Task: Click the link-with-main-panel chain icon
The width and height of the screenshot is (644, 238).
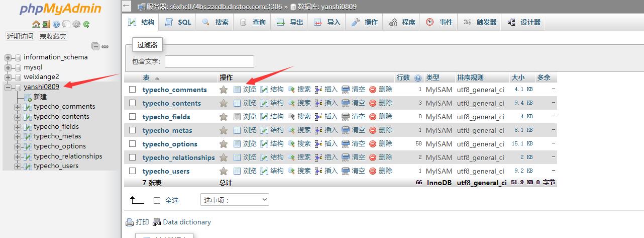Action: (x=105, y=46)
